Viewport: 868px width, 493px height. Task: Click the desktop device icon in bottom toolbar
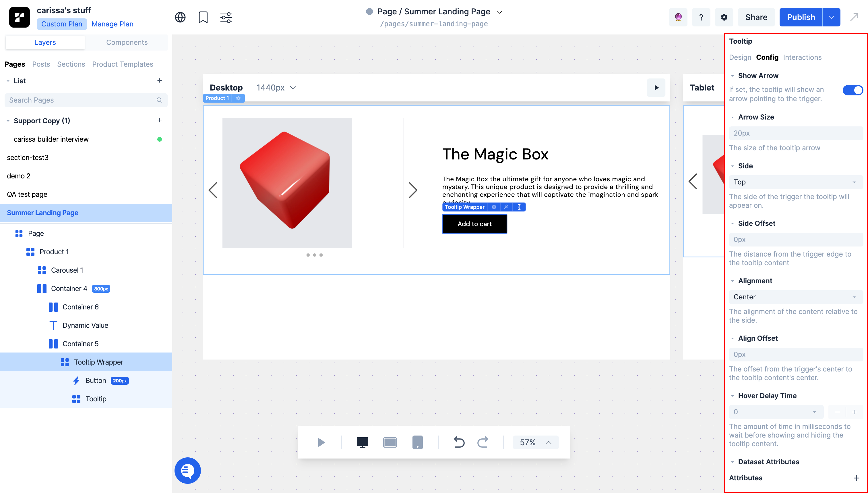(362, 442)
